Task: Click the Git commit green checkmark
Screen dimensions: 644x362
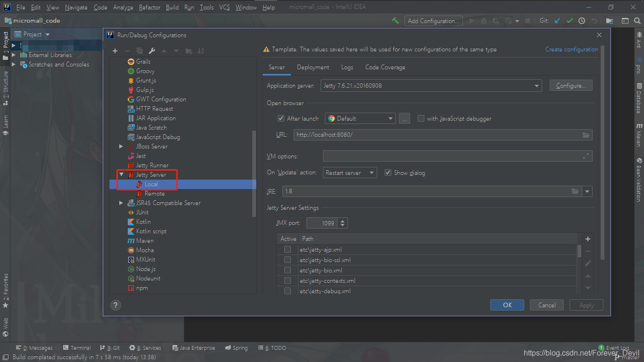Action: pyautogui.click(x=570, y=21)
